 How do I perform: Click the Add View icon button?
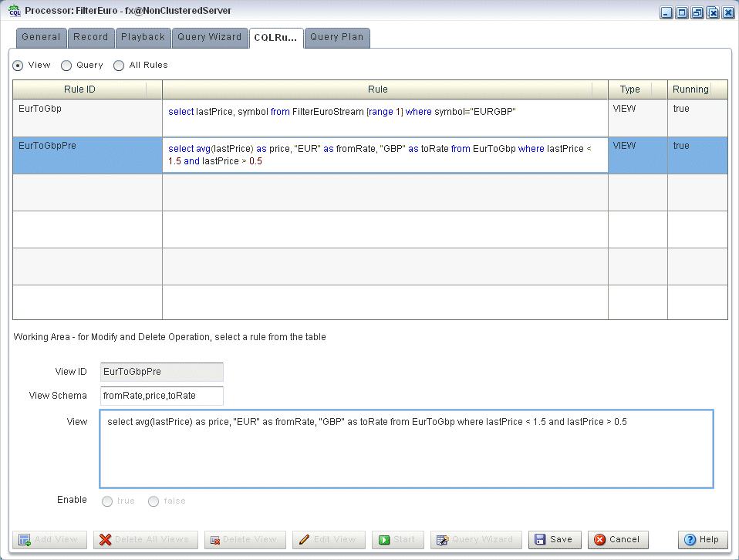point(24,540)
